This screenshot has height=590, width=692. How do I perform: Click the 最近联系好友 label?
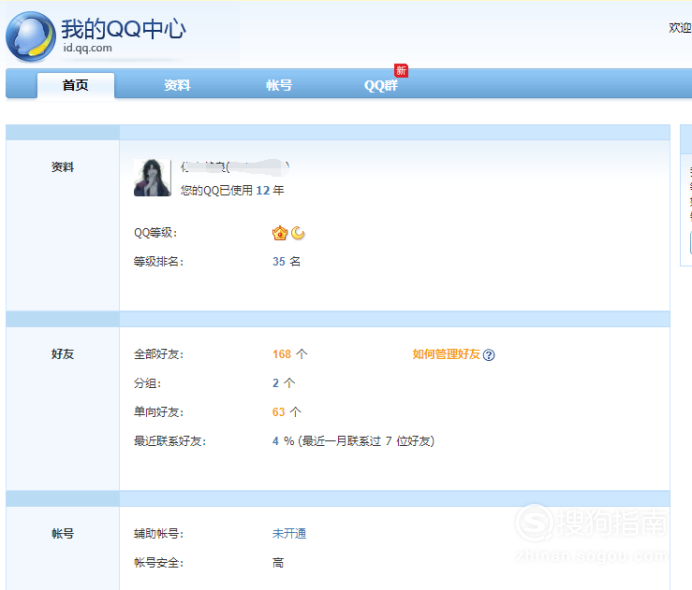click(170, 441)
